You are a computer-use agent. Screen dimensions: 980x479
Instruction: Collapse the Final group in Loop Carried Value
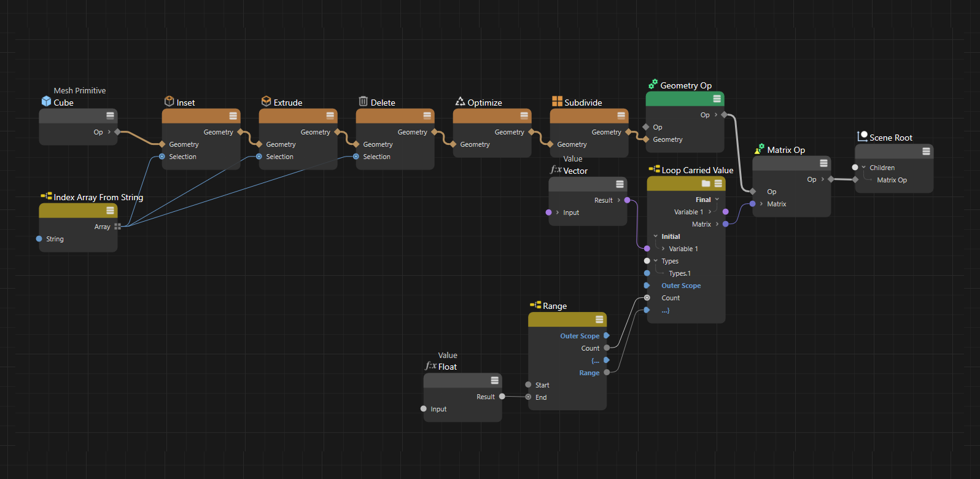tap(717, 200)
